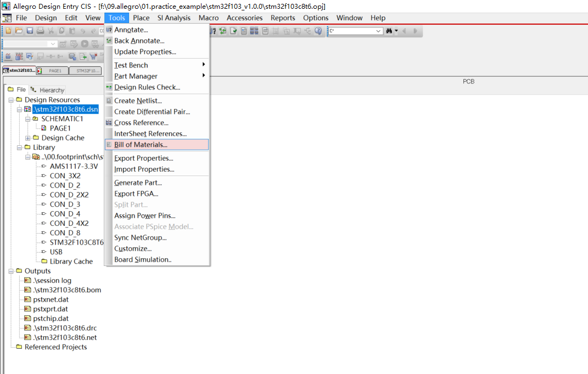Click the binoculars Find icon
The image size is (588, 374).
pyautogui.click(x=389, y=31)
